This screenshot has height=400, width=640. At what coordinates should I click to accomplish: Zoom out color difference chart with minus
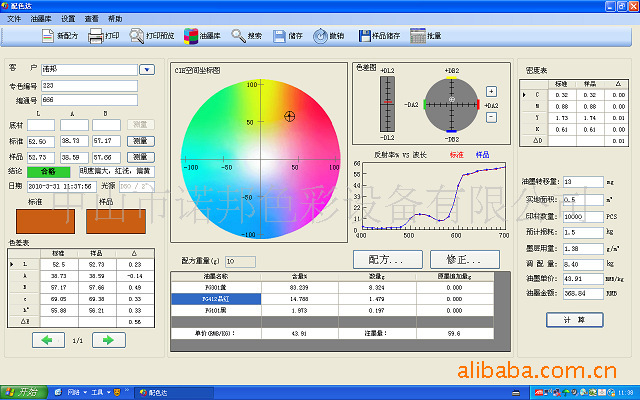491,117
